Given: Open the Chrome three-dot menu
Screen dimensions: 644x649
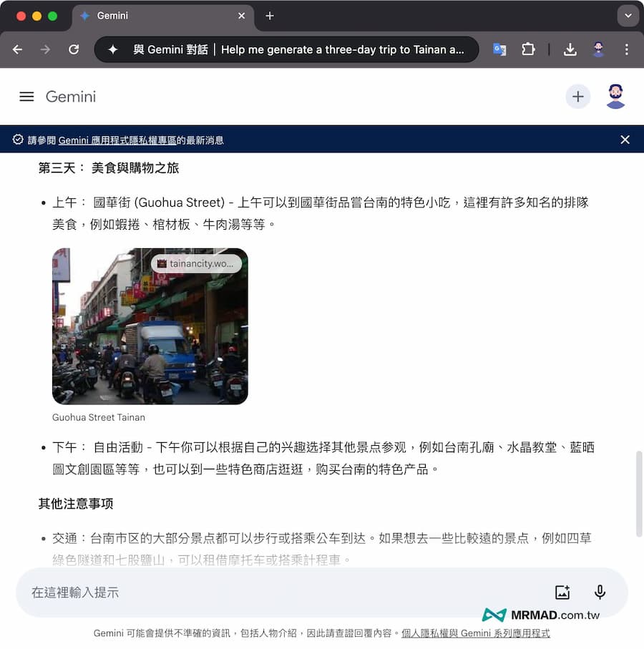Looking at the screenshot, I should click(x=627, y=49).
